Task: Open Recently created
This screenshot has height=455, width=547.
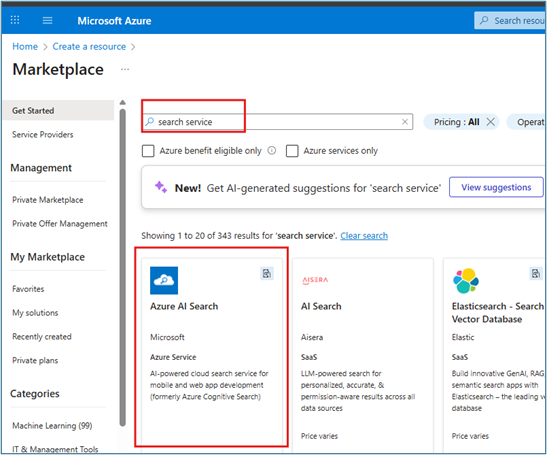Action: click(42, 337)
